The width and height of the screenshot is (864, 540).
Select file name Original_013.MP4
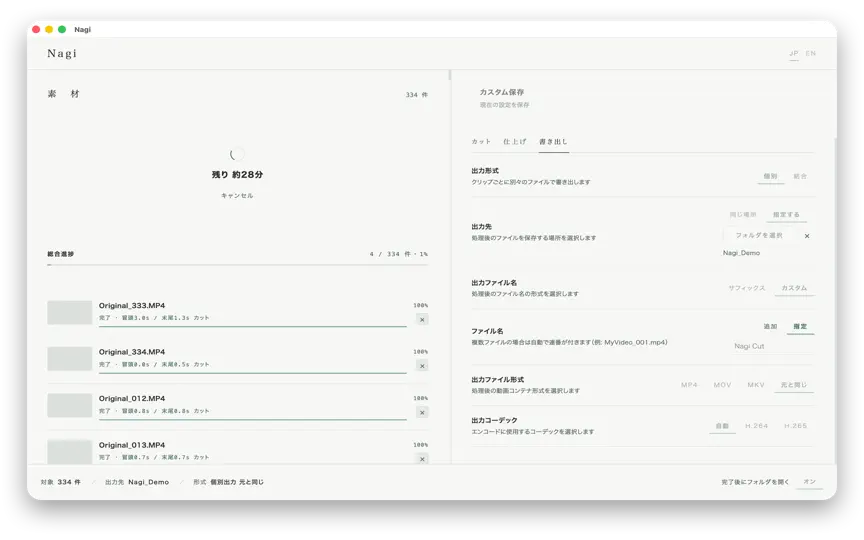[132, 445]
